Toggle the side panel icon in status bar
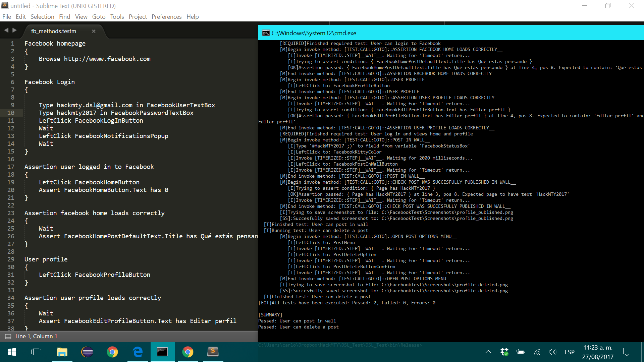 [8, 336]
